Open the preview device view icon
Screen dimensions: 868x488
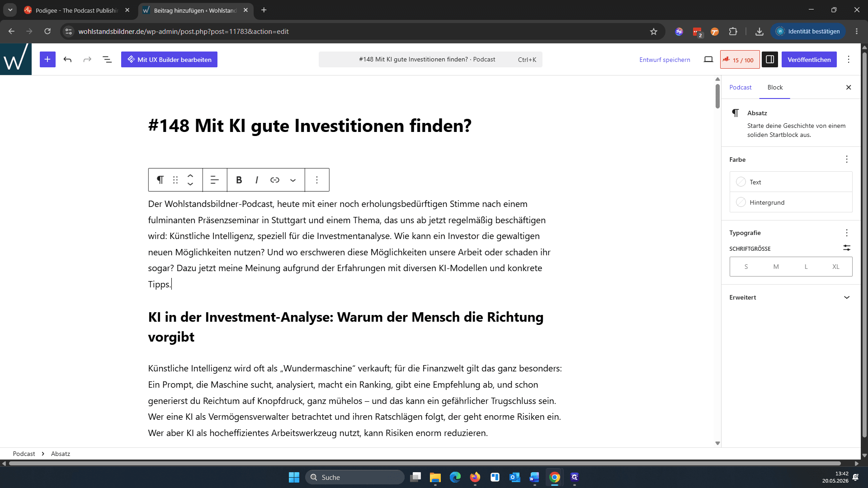708,59
